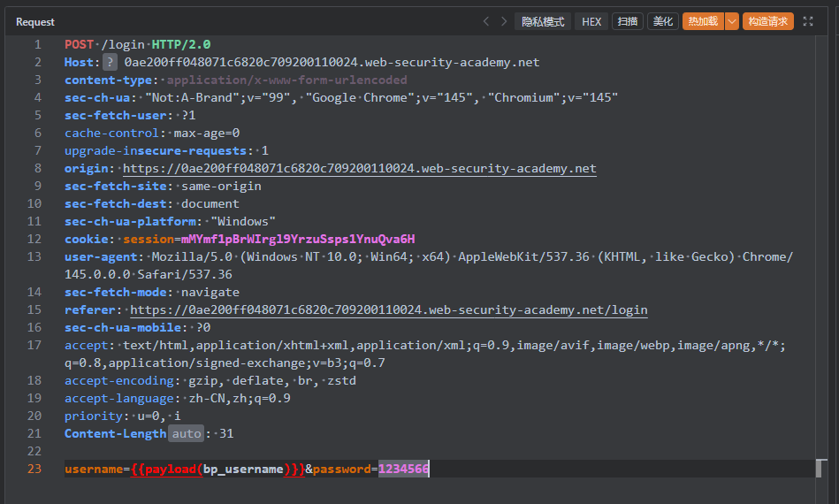The width and height of the screenshot is (839, 504).
Task: Click the 热加载 hot reload button
Action: click(x=703, y=22)
